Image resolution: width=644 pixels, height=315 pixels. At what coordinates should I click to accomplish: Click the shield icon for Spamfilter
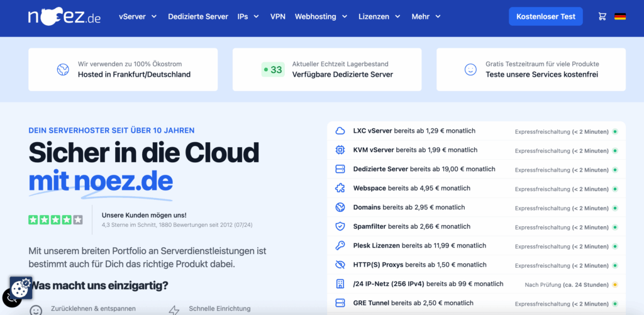pos(340,227)
